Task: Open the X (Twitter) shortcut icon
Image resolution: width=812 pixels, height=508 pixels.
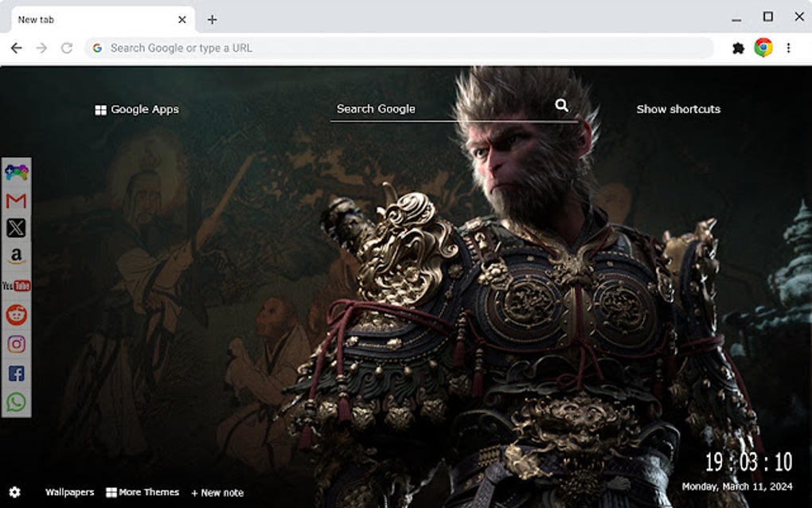Action: (x=16, y=228)
